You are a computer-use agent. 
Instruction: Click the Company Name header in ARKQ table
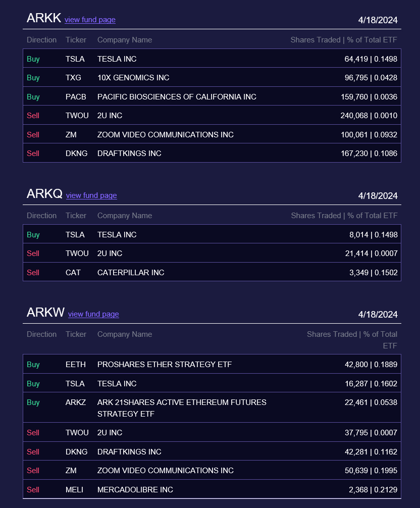(x=125, y=216)
